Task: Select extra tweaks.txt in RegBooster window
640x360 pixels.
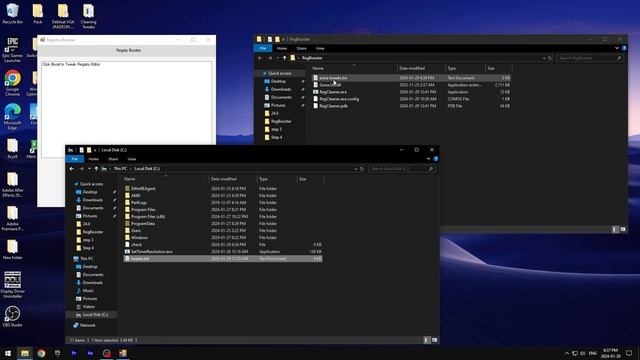Action: click(411, 78)
